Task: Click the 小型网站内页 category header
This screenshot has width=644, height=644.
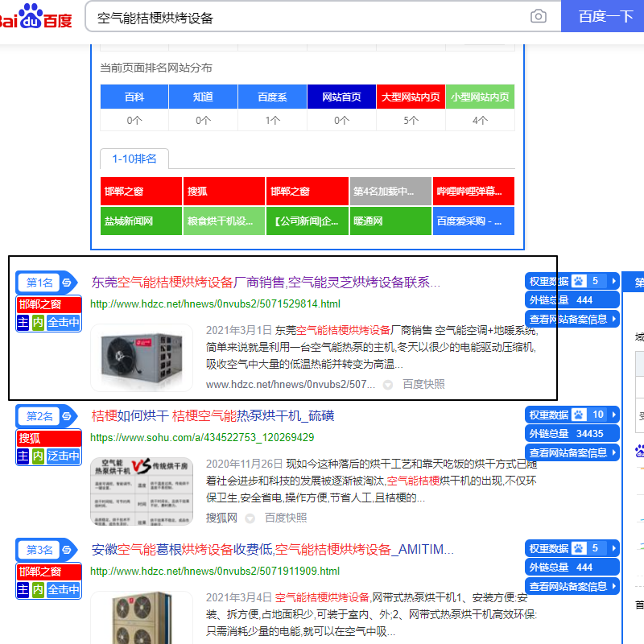Action: click(480, 97)
